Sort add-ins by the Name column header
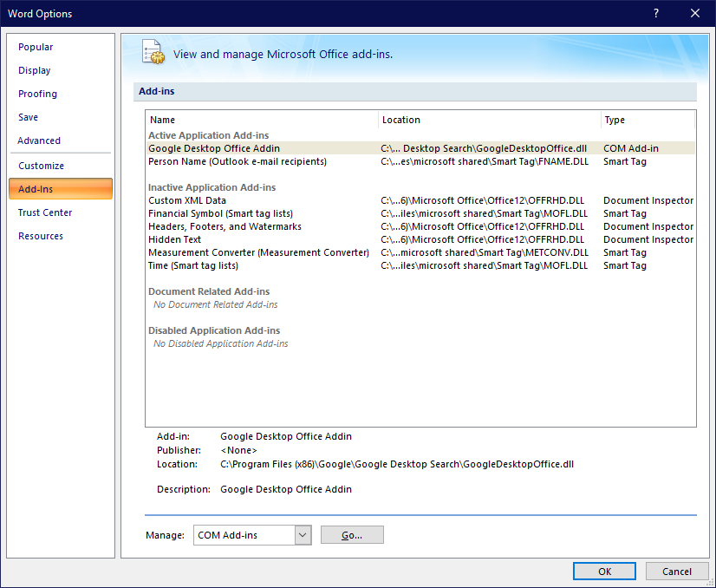The image size is (716, 588). tap(262, 120)
